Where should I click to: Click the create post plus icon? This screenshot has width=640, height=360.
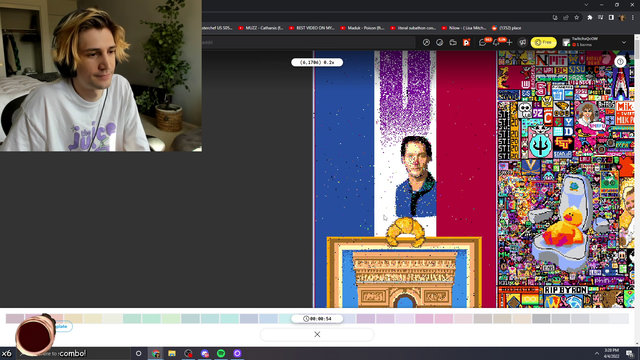509,42
